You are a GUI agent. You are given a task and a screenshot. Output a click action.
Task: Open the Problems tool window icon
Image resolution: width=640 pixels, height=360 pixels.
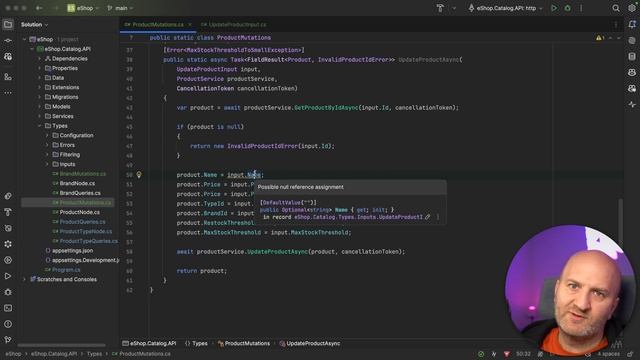[8, 324]
